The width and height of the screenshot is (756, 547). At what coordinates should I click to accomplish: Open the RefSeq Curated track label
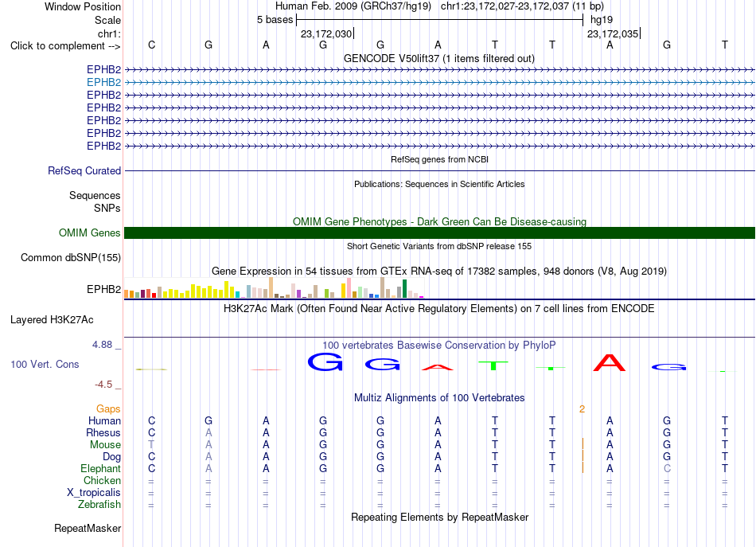coord(84,170)
